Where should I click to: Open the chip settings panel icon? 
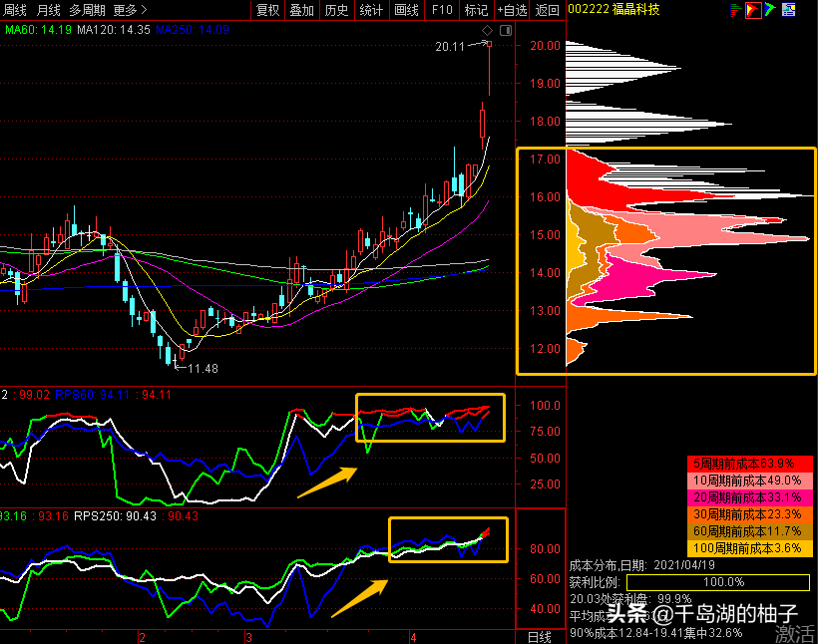click(x=790, y=11)
